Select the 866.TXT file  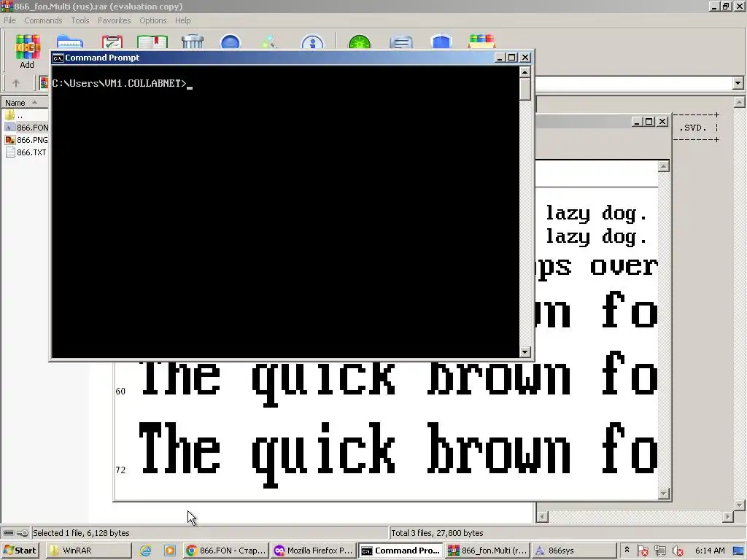click(x=26, y=152)
